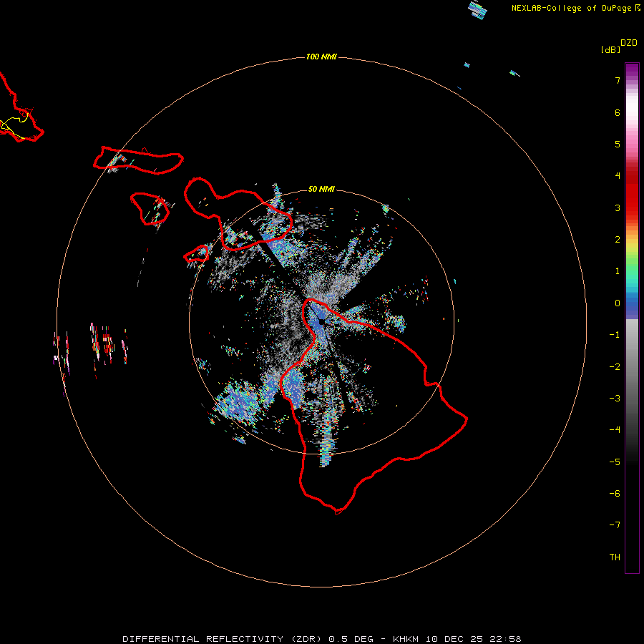Click the NEXLAB-College of DuPage label
This screenshot has width=644, height=644.
click(x=575, y=8)
